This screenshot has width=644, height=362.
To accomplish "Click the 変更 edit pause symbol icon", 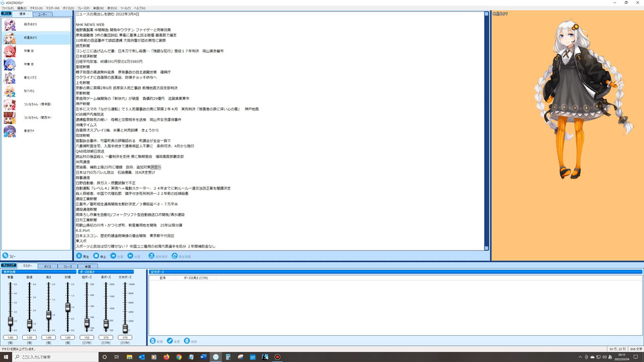I will (170, 341).
